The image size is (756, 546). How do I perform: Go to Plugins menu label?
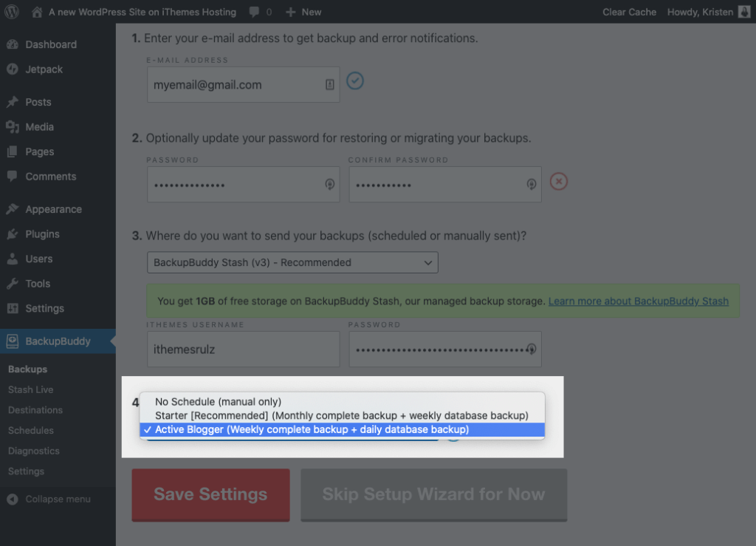click(x=42, y=234)
